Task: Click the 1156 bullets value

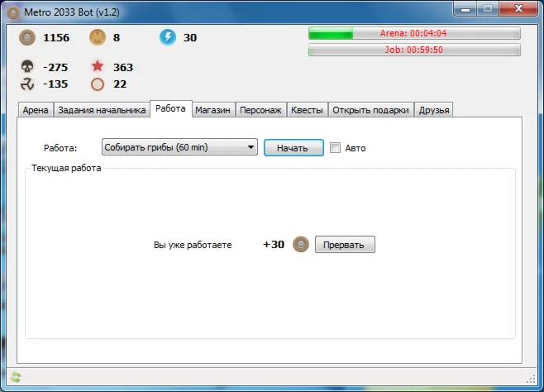Action: [x=56, y=37]
